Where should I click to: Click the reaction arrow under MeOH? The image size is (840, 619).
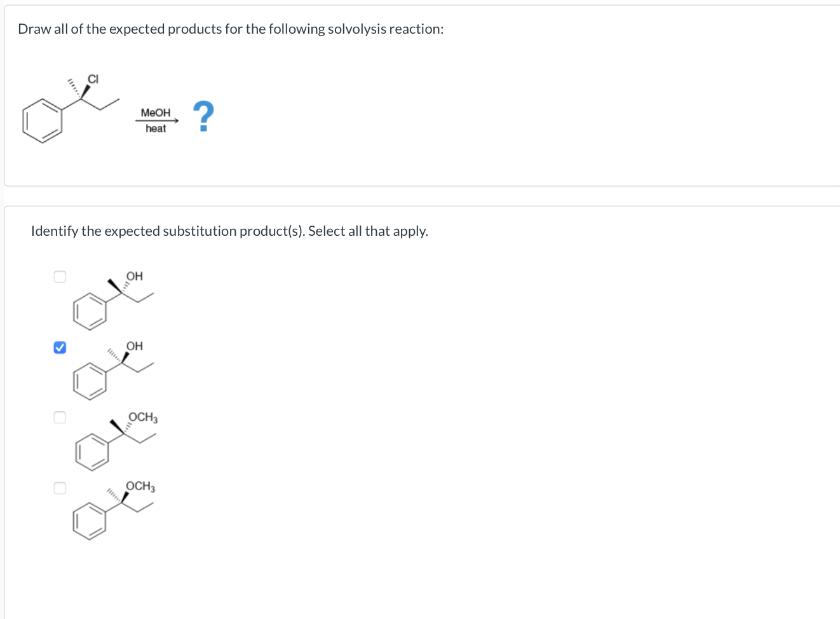156,120
